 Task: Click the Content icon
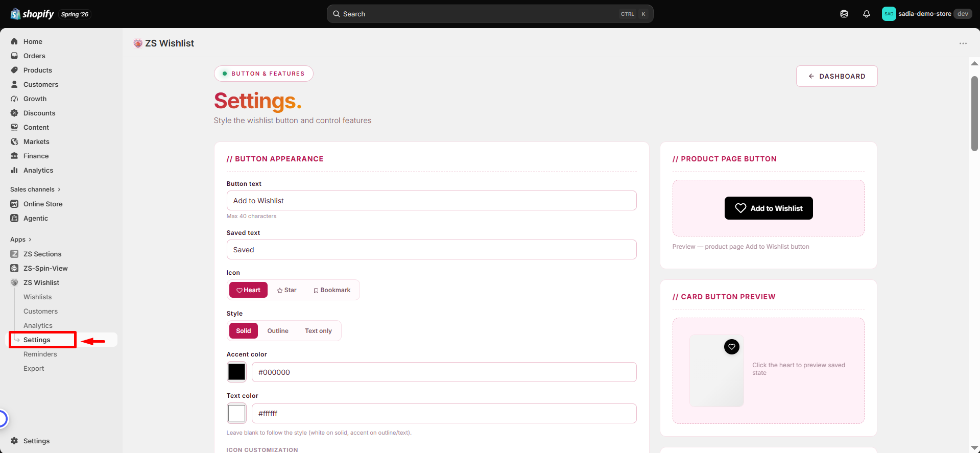14,127
